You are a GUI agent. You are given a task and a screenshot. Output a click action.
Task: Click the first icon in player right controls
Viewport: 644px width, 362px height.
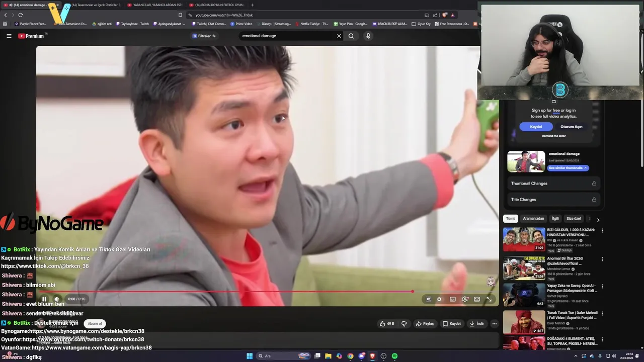tap(428, 299)
